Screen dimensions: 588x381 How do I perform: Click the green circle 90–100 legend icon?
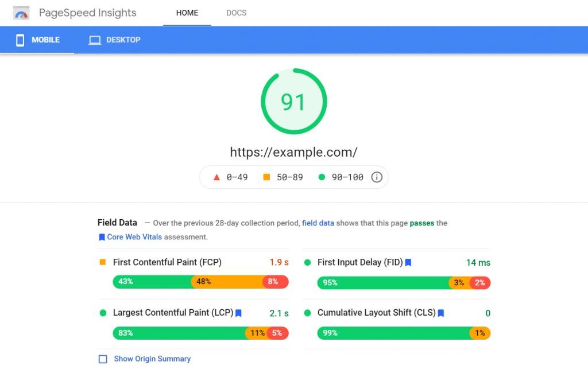tap(322, 177)
